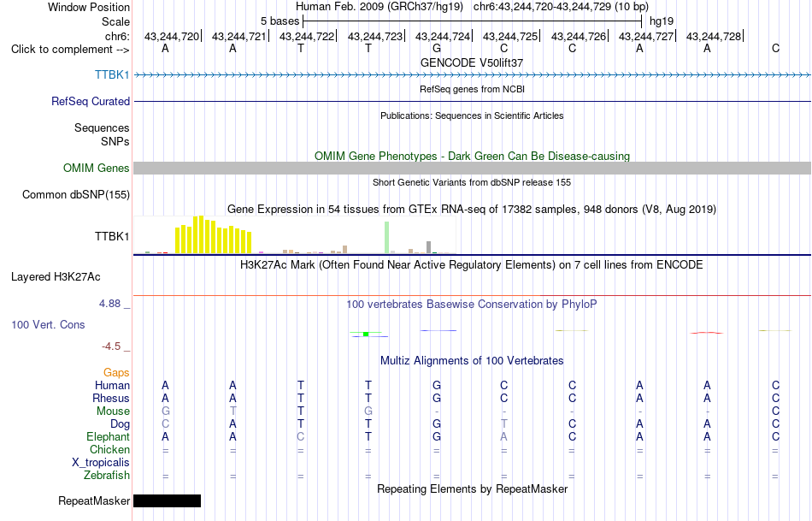Viewport: 812px width, 521px height.
Task: Click 'RefSeq genes from NCBI' track title
Action: (472, 89)
